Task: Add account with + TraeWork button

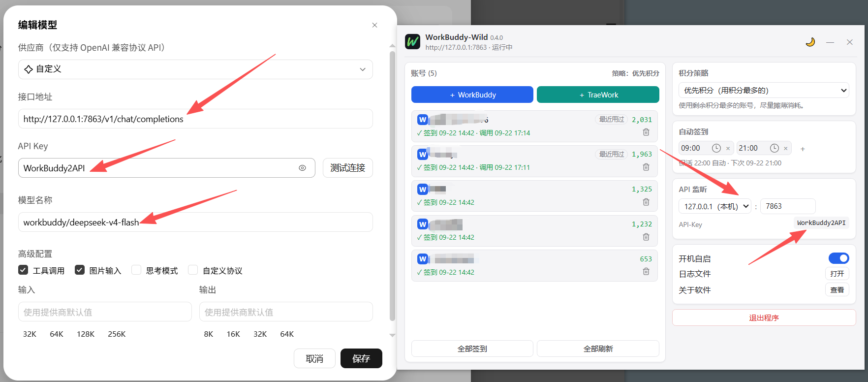Action: tap(598, 95)
